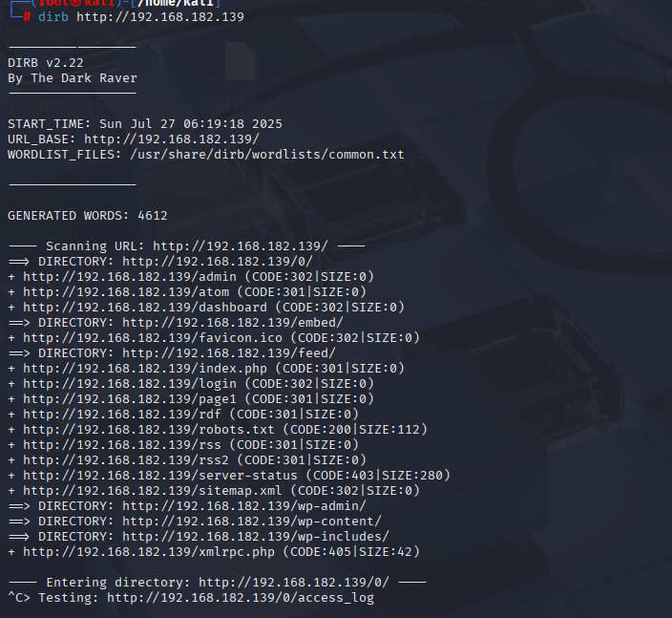
Task: Click '(CODE:200|SIZE:112)' status text
Action: point(355,430)
